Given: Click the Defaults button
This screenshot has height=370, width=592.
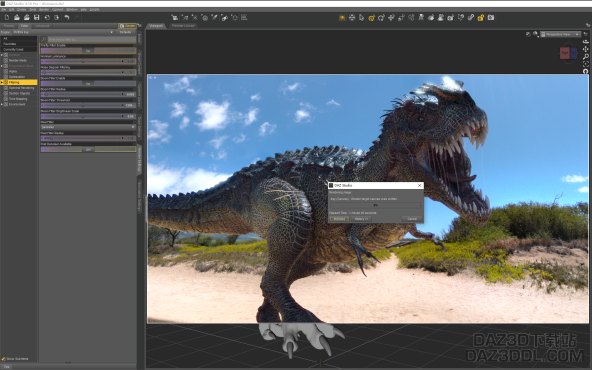Looking at the screenshot, I should [x=125, y=32].
